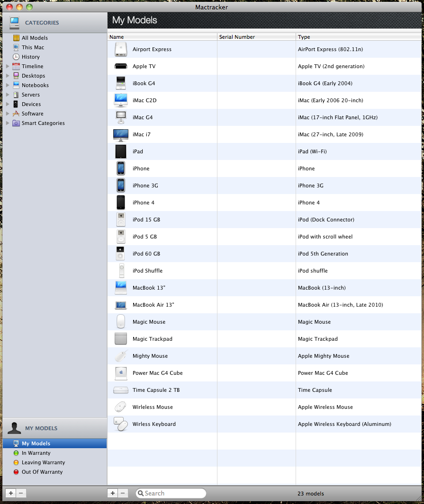Click the iPod 60 GB icon

(x=120, y=254)
